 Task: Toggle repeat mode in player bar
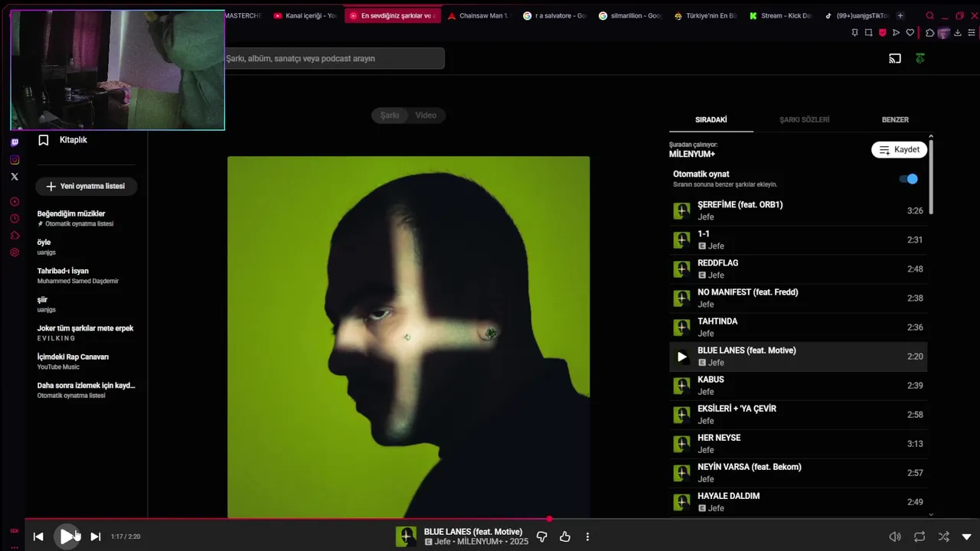920,536
